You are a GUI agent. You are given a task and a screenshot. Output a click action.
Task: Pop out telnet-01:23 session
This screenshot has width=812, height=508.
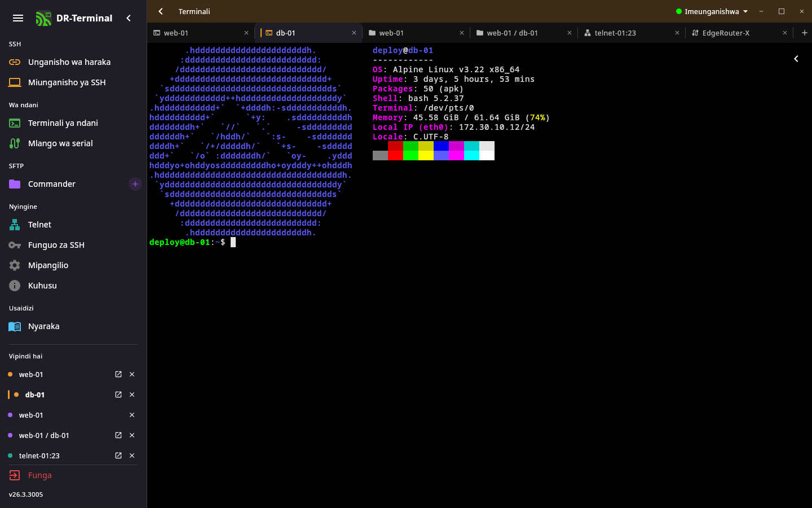[118, 456]
